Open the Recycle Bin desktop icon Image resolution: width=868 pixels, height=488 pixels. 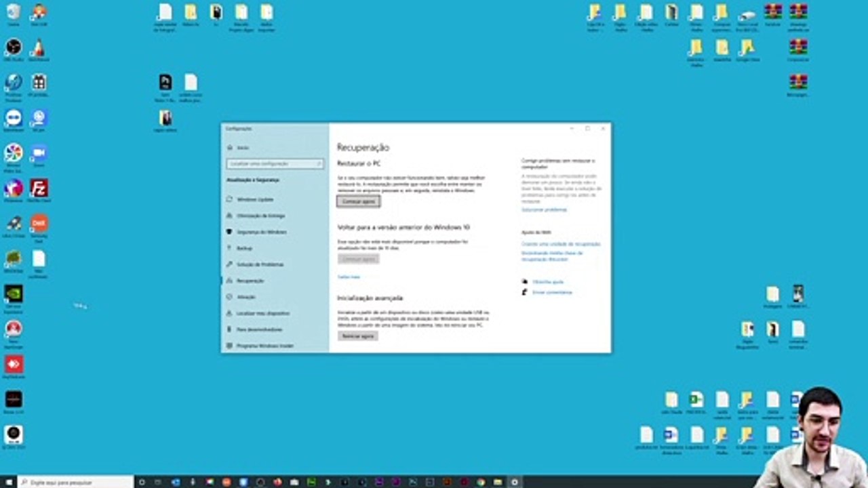click(x=13, y=12)
